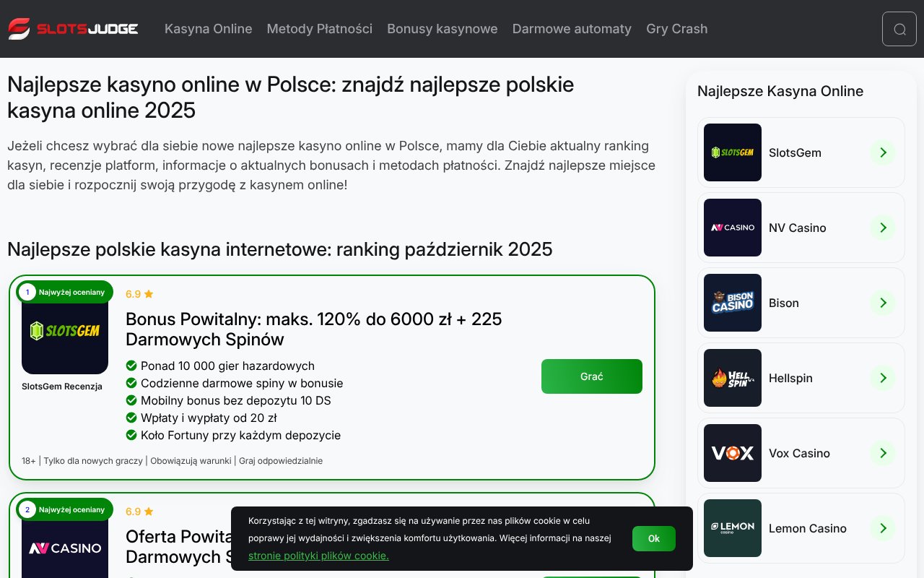The image size is (924, 578).
Task: Click the Lemon Casino logo
Action: pyautogui.click(x=732, y=528)
